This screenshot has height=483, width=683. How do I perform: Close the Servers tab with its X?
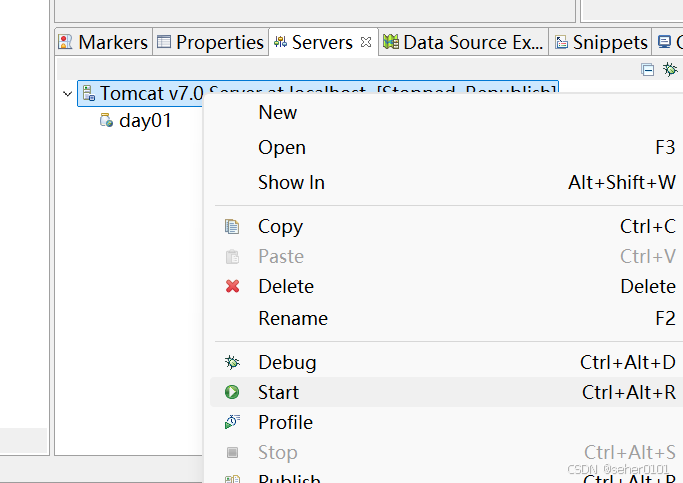click(x=366, y=42)
